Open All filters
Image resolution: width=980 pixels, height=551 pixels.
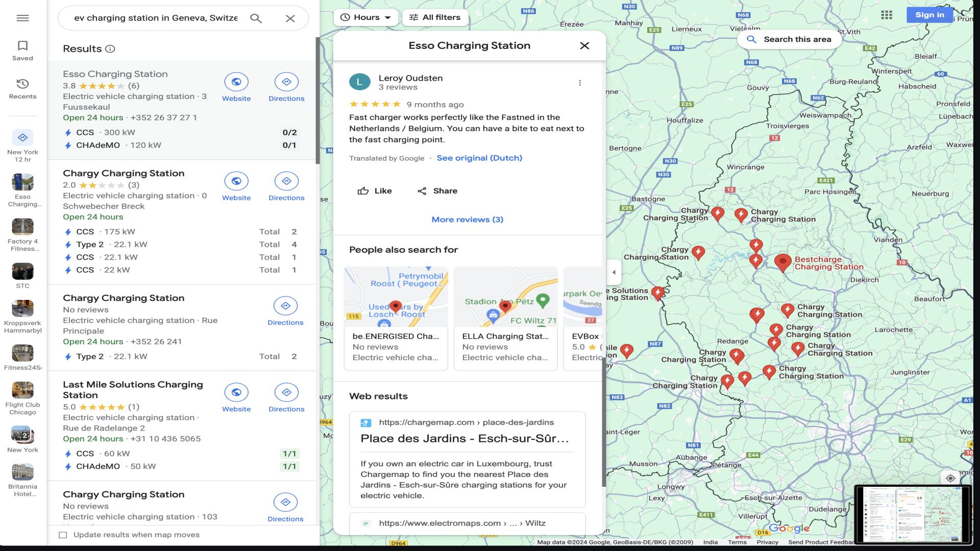(x=435, y=17)
